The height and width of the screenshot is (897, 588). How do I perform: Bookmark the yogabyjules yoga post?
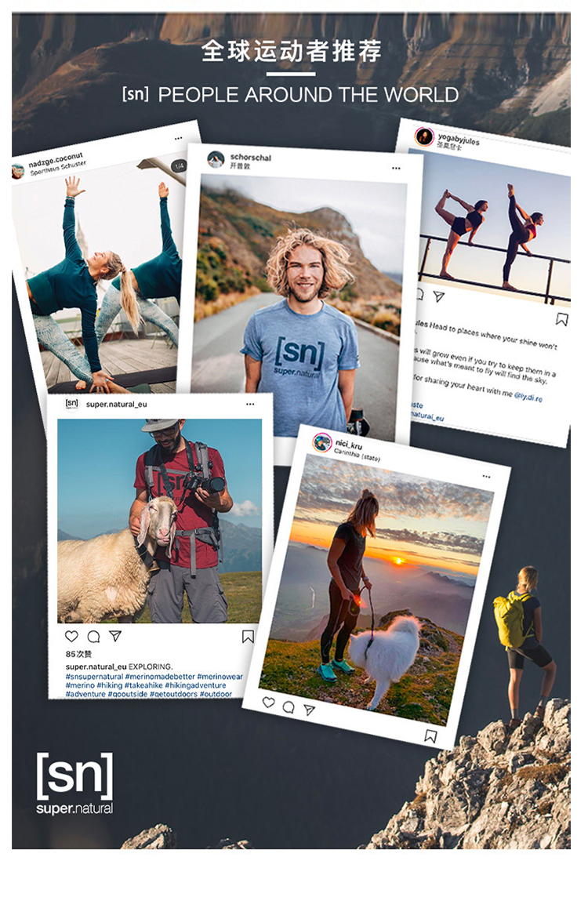pos(561,318)
